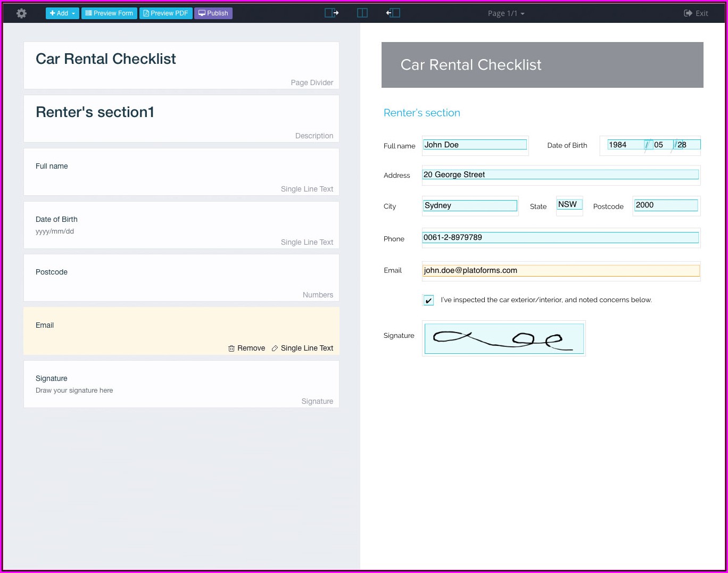Select the split view layout icon
Screen dimensions: 728x573
(x=362, y=13)
